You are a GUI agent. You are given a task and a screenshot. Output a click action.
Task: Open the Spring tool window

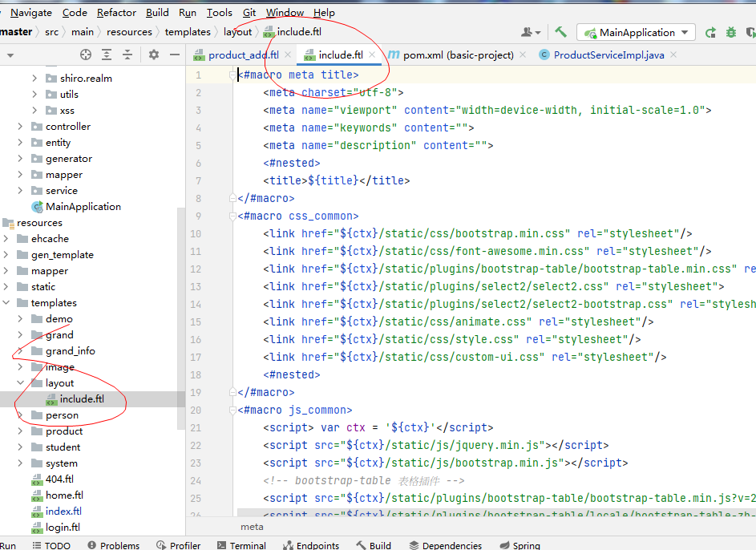tap(519, 545)
